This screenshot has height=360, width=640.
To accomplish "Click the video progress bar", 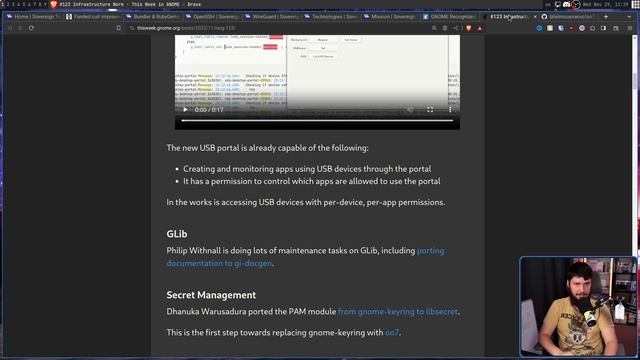I will tap(317, 120).
